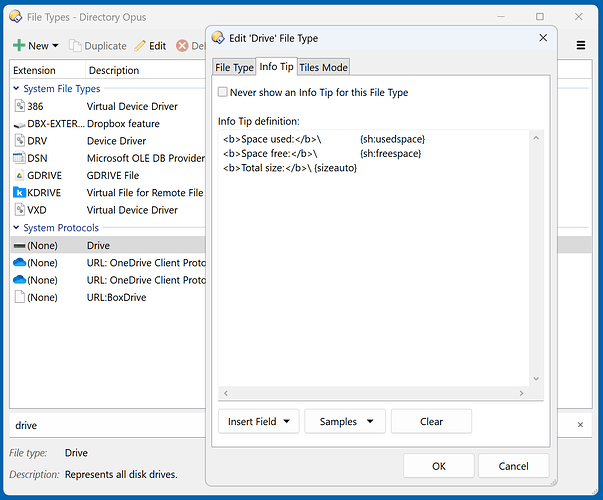Image resolution: width=603 pixels, height=500 pixels.
Task: Collapse System File Types group
Action: [x=16, y=88]
